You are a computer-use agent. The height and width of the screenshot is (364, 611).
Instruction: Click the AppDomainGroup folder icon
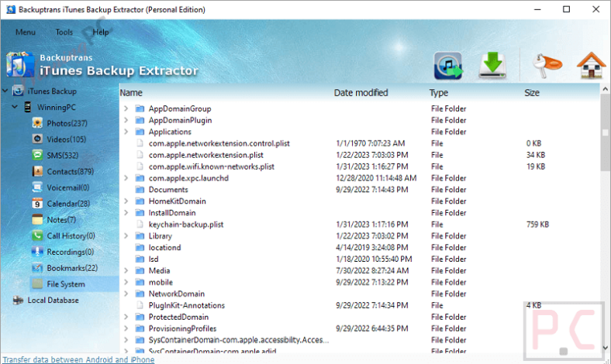140,108
